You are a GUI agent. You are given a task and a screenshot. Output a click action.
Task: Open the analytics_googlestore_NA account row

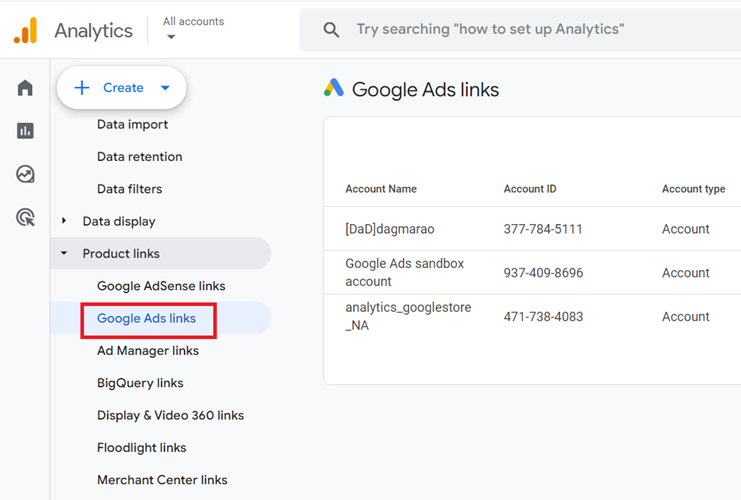pyautogui.click(x=532, y=317)
